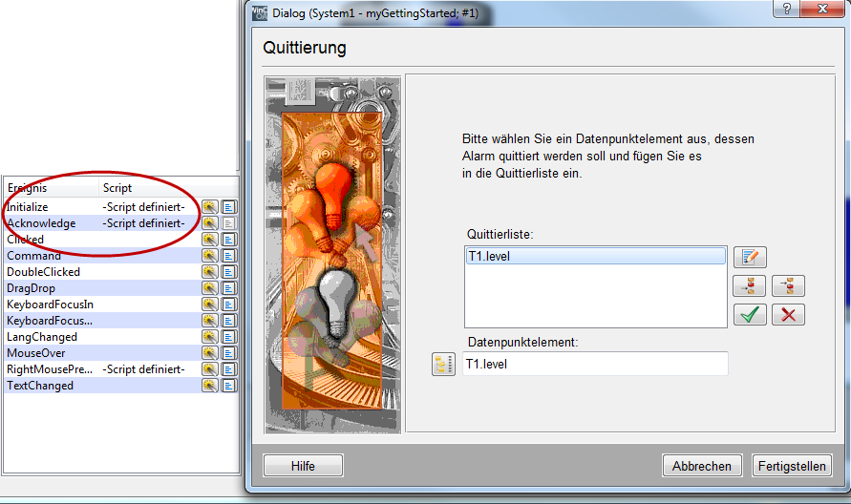The height and width of the screenshot is (504, 851).
Task: Click the right insert-entry icon beside the Quittierliste
Action: (789, 286)
